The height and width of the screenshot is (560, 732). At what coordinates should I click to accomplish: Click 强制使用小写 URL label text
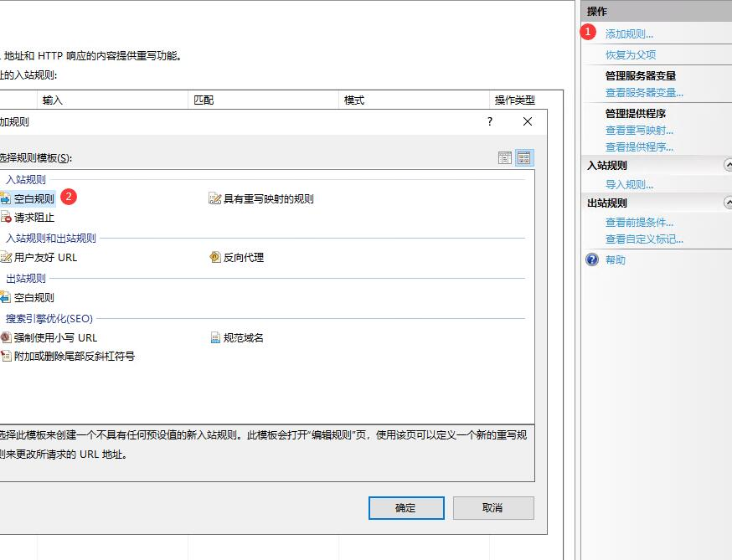pos(55,338)
